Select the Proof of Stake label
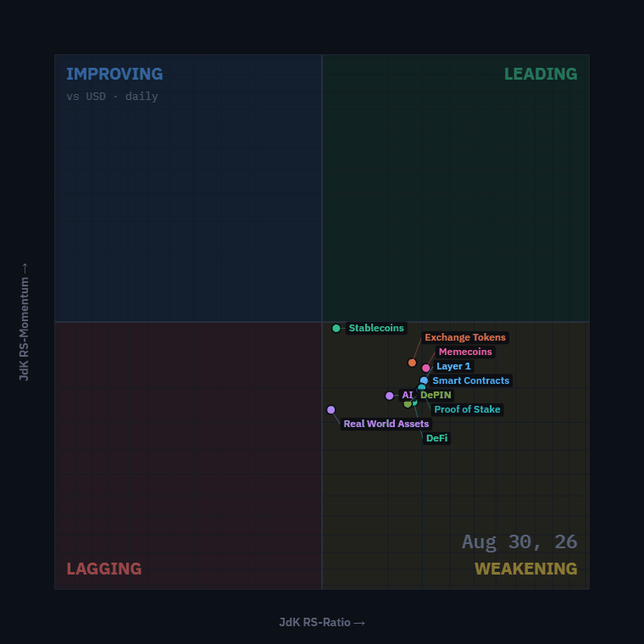The height and width of the screenshot is (644, 644). [x=467, y=409]
